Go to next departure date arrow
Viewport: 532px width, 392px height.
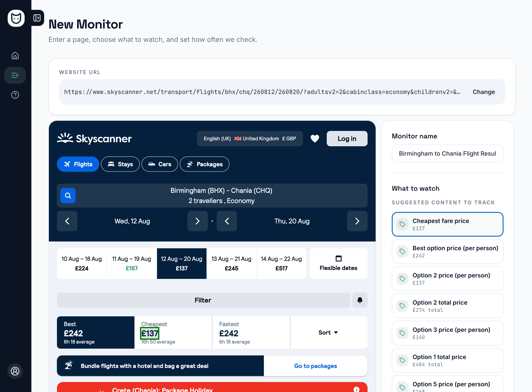(197, 221)
